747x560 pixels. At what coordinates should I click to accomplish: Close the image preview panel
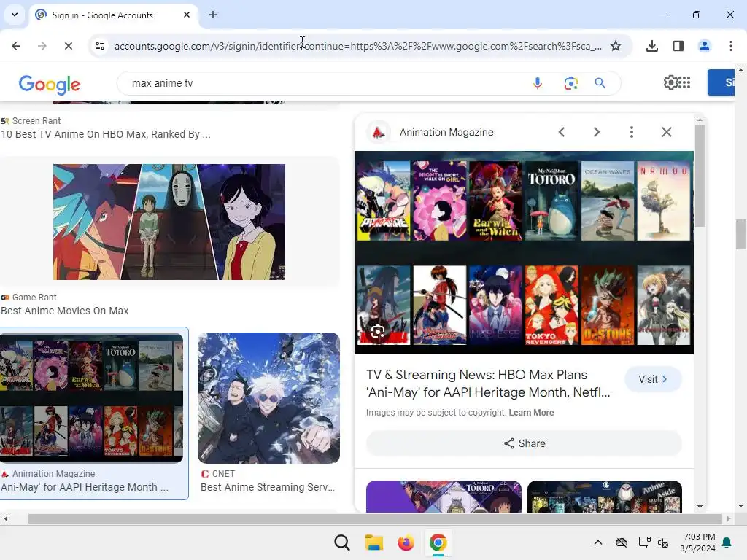point(667,132)
